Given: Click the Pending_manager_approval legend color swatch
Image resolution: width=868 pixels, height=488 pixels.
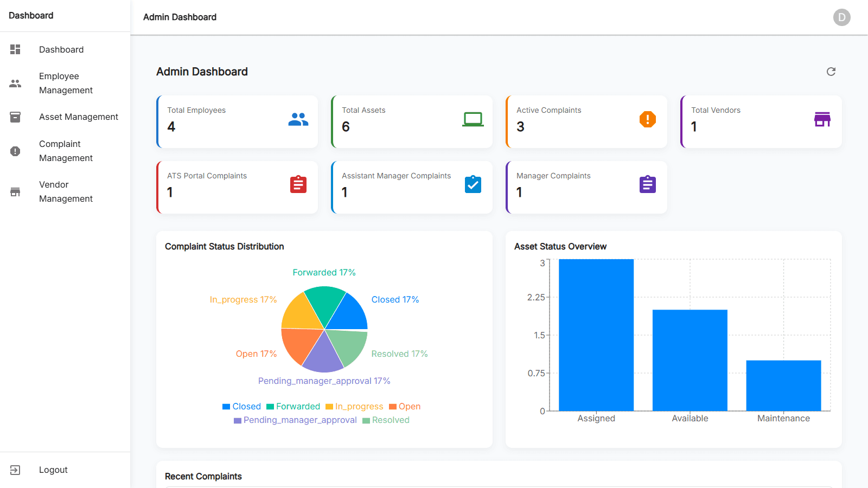Looking at the screenshot, I should point(238,420).
